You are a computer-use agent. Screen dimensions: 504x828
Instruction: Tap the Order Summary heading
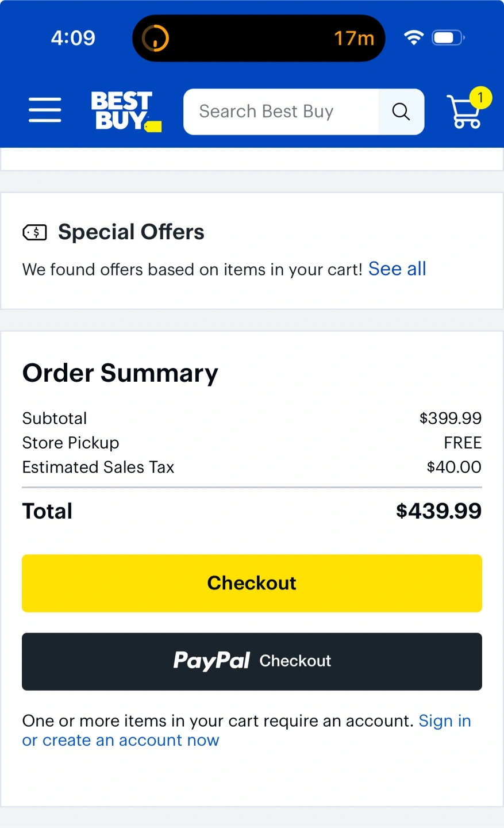(x=120, y=373)
